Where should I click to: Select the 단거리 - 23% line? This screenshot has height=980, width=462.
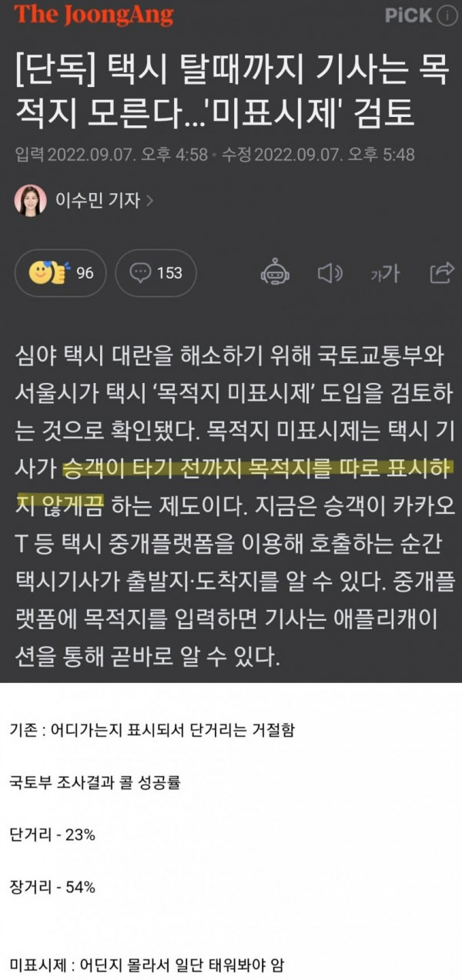click(x=52, y=835)
